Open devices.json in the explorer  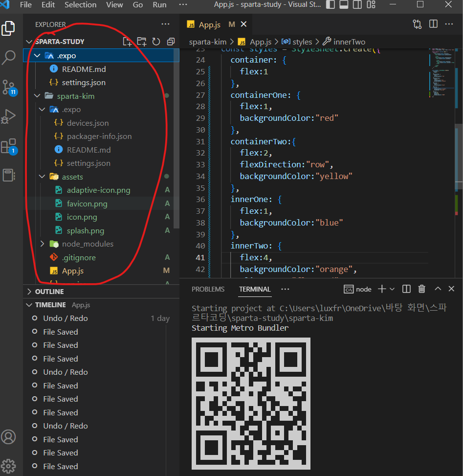pyautogui.click(x=88, y=123)
